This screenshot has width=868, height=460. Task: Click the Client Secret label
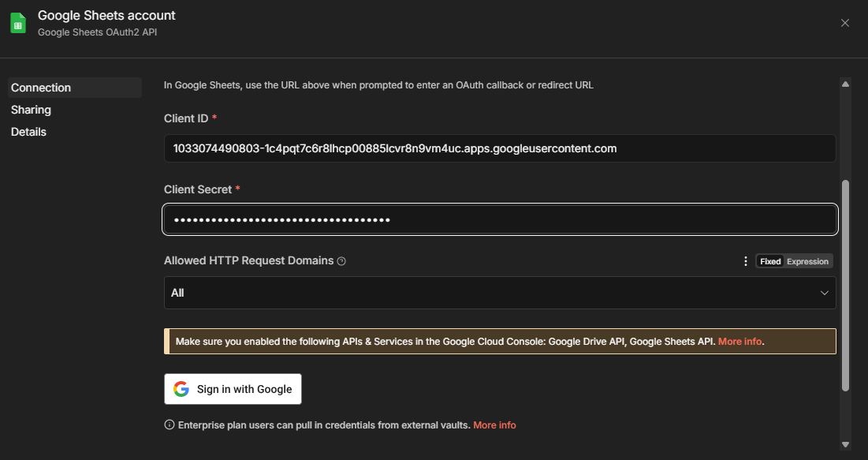click(x=198, y=189)
